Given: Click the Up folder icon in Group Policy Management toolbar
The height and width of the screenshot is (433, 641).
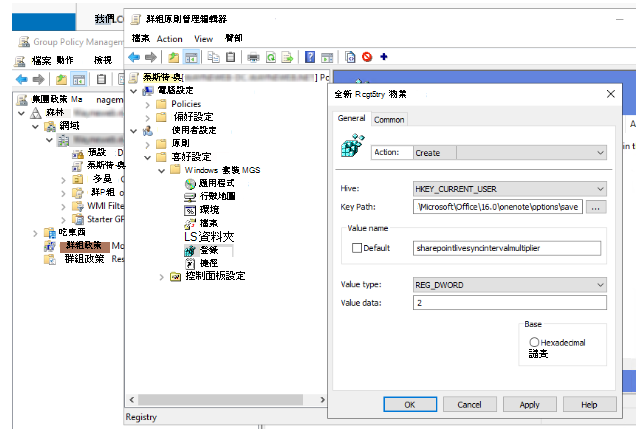Looking at the screenshot, I should 61,79.
